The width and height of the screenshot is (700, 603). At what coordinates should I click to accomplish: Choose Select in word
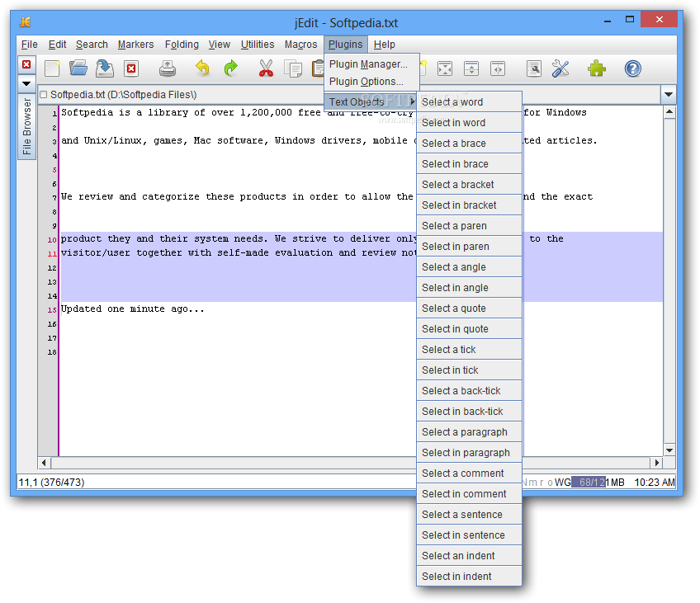coord(469,123)
